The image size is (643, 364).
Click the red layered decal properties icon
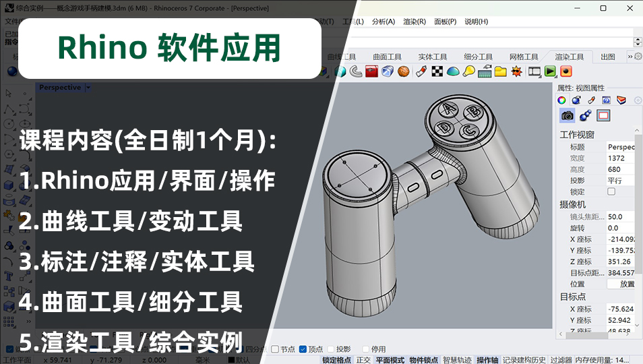click(621, 100)
